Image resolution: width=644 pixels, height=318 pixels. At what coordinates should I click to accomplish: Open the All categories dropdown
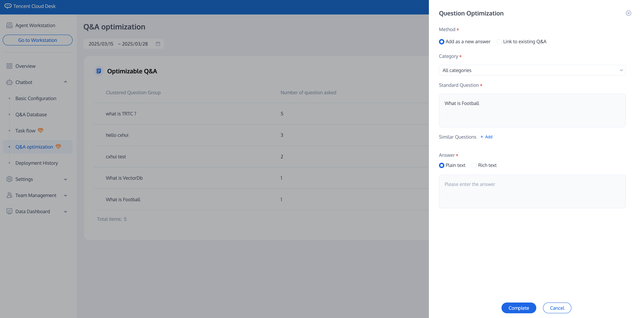pyautogui.click(x=532, y=70)
